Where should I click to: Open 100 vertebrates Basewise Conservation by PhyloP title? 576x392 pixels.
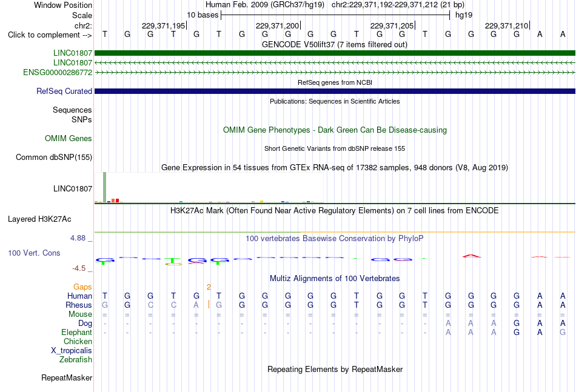point(335,239)
